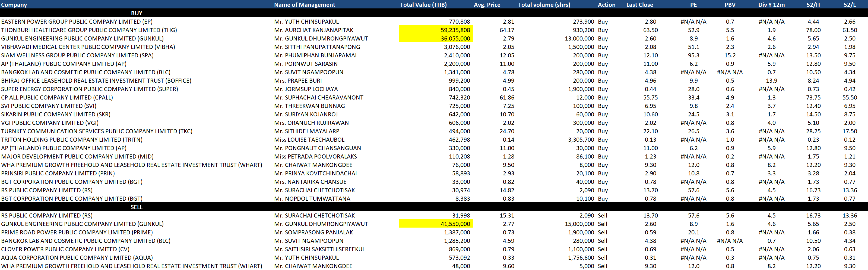Select the Total Value (THB) column header
The height and width of the screenshot is (270, 868).
[423, 5]
